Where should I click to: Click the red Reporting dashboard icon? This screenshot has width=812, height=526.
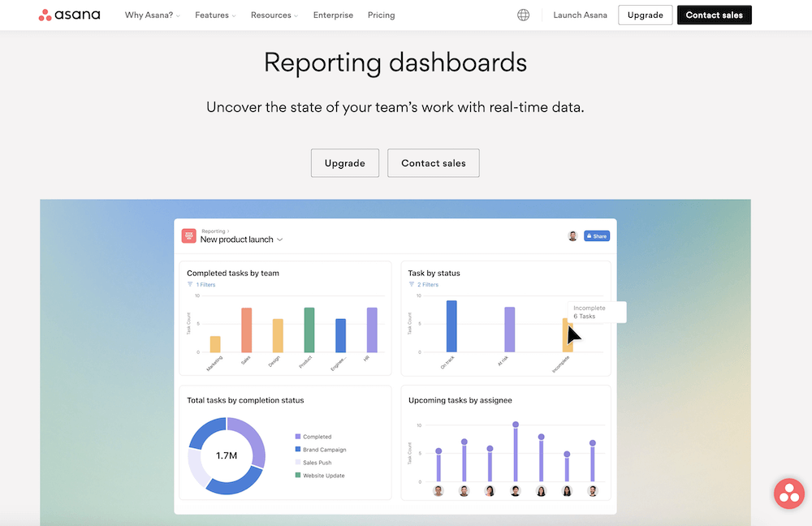[x=188, y=235]
